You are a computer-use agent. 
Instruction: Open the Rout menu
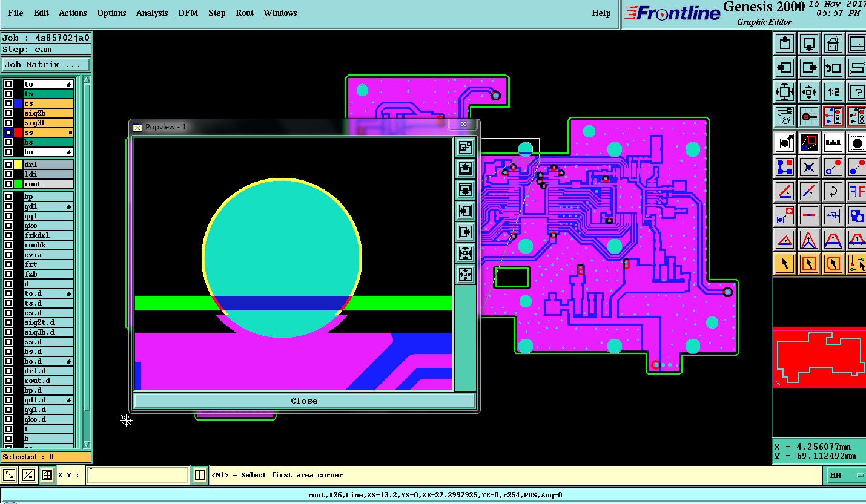[245, 13]
